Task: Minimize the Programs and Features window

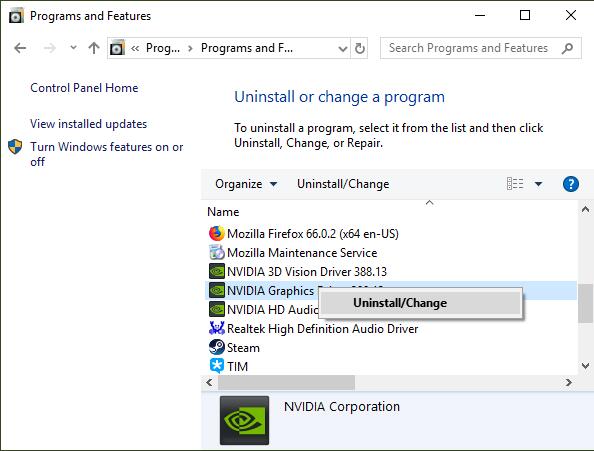Action: (480, 16)
